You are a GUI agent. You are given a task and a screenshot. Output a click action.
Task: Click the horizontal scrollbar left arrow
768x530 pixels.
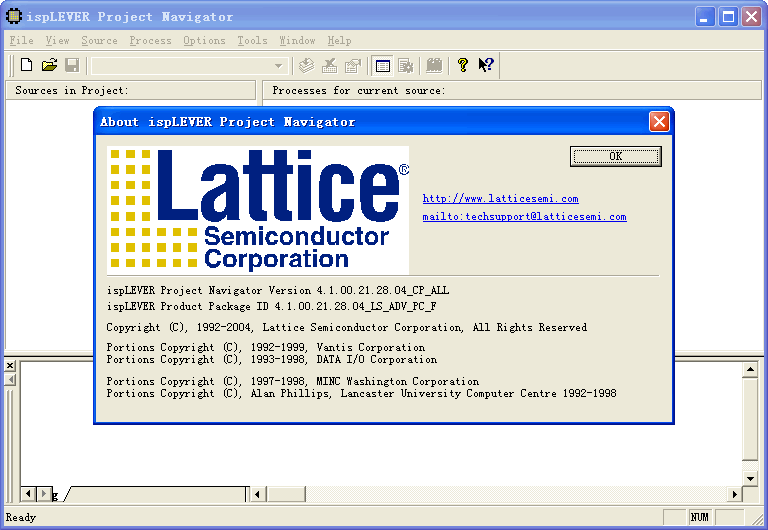tap(258, 494)
